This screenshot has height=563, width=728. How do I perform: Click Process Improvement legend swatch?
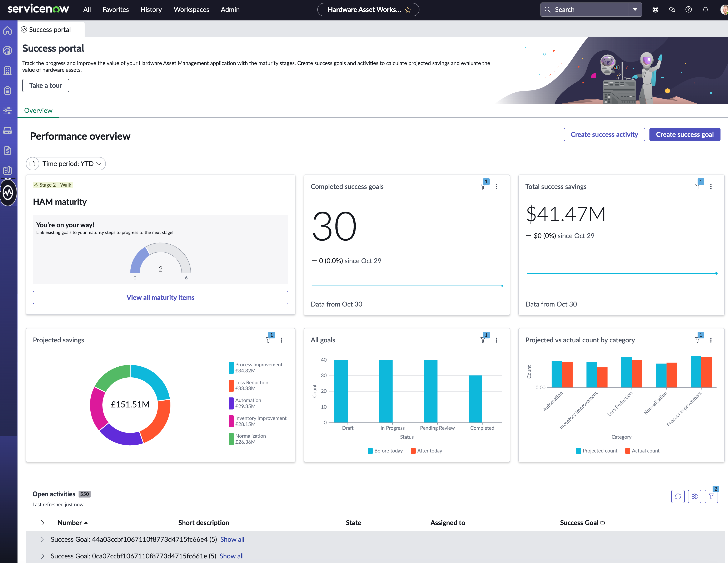[231, 368]
